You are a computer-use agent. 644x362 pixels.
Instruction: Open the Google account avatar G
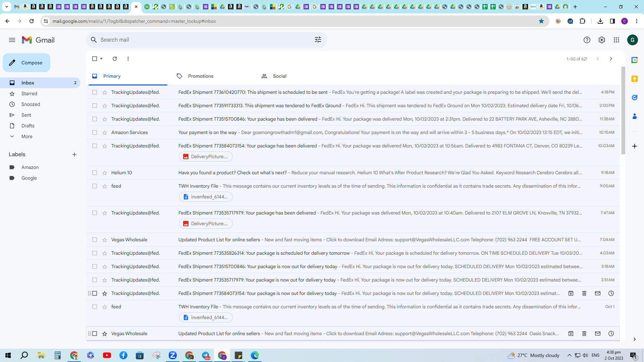coord(633,40)
